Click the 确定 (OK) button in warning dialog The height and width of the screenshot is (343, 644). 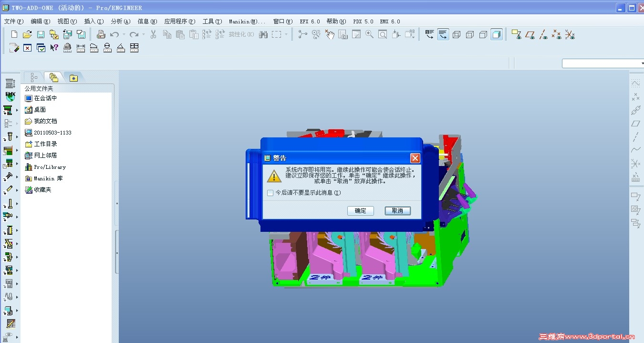click(361, 210)
